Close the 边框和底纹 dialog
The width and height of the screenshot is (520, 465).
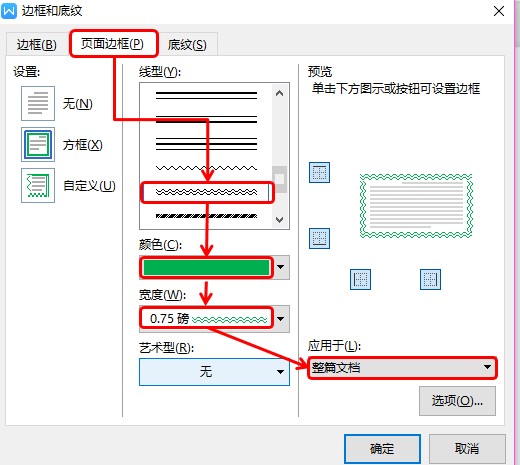click(499, 11)
